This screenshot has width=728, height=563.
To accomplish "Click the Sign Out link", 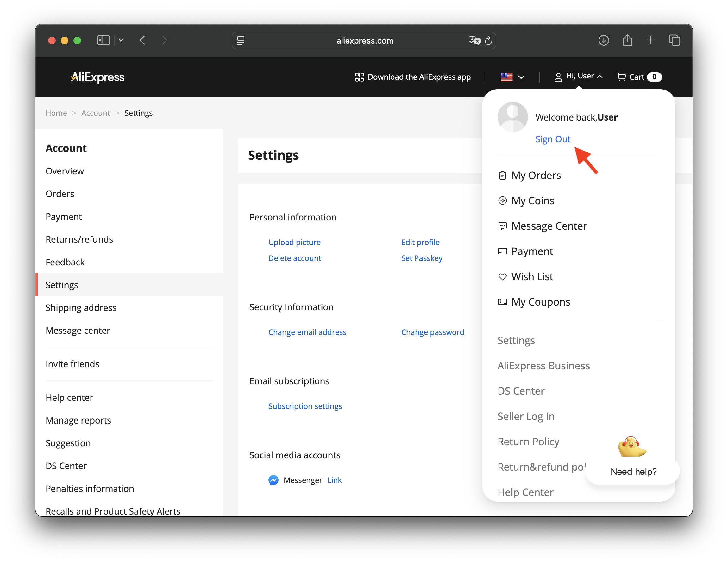I will pos(553,139).
